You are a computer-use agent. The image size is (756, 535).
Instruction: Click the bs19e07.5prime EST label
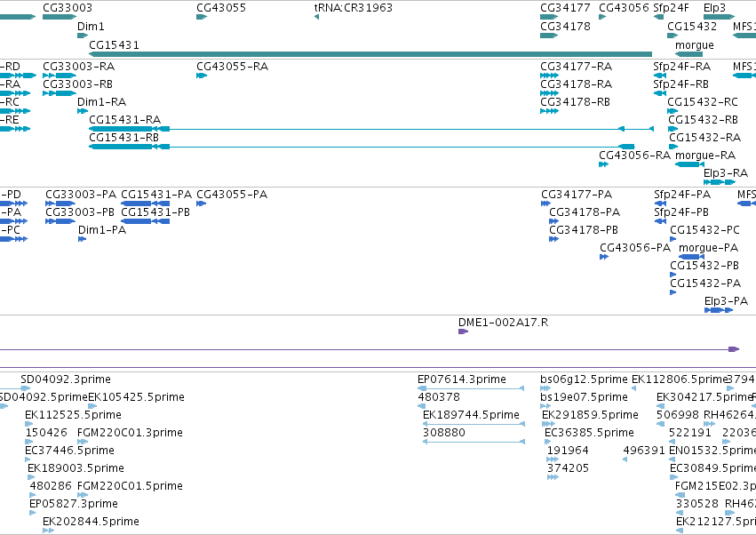tap(584, 396)
